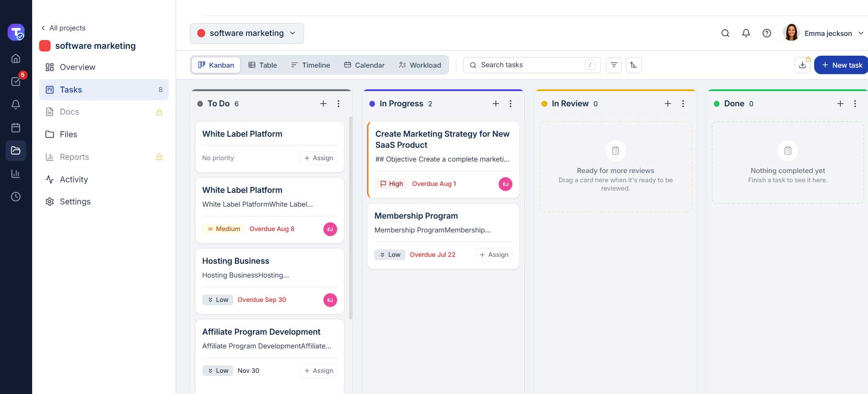Click the app logo in left rail
Viewport: 868px width, 394px height.
click(16, 32)
